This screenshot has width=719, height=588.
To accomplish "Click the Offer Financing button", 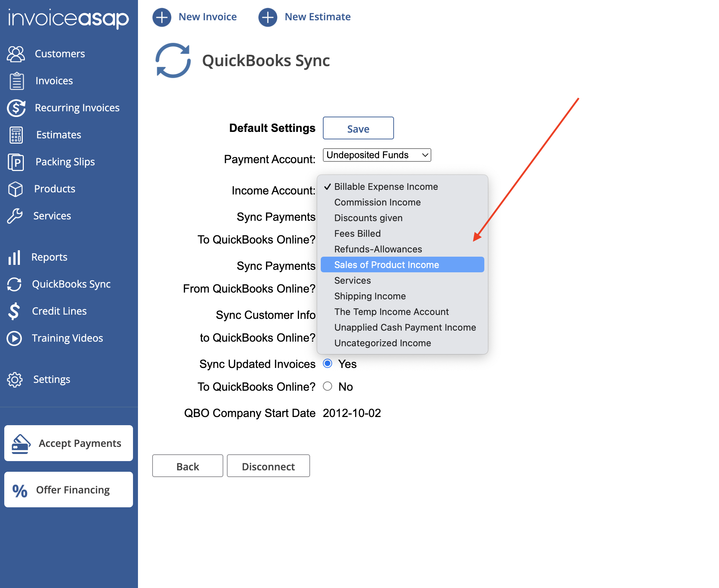I will click(69, 490).
